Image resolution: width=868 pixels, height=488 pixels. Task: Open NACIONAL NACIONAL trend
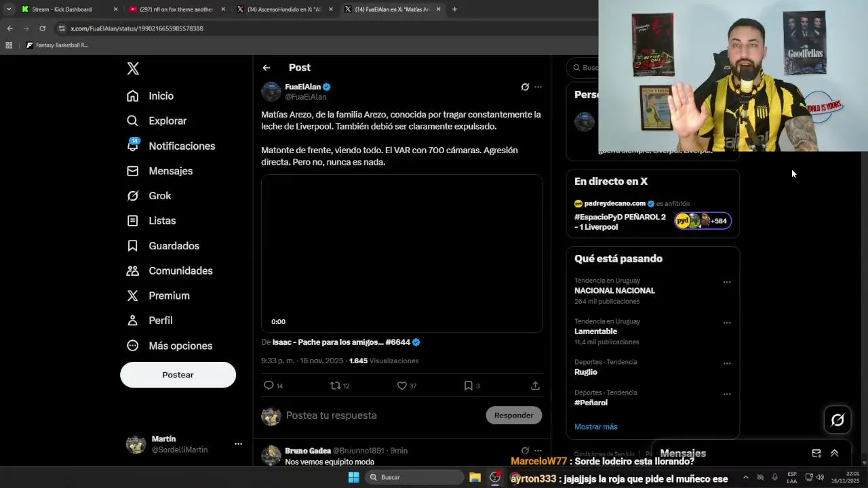pyautogui.click(x=614, y=291)
